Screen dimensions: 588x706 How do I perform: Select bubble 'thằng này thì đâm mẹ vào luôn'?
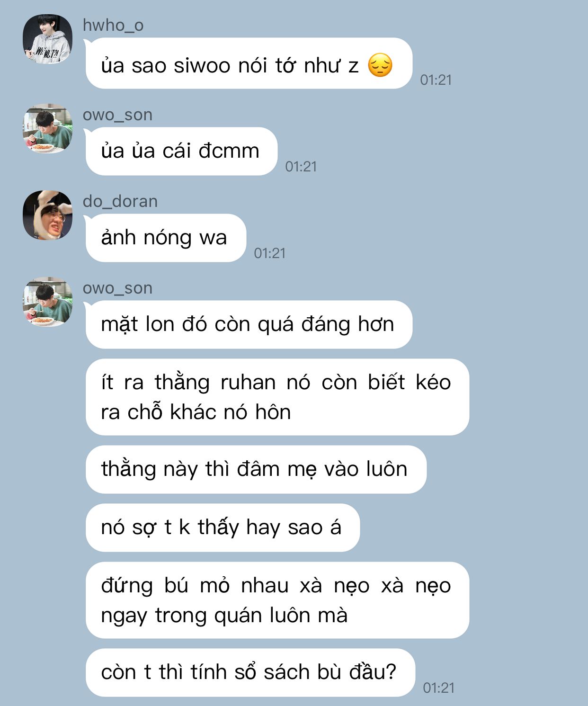coord(256,469)
